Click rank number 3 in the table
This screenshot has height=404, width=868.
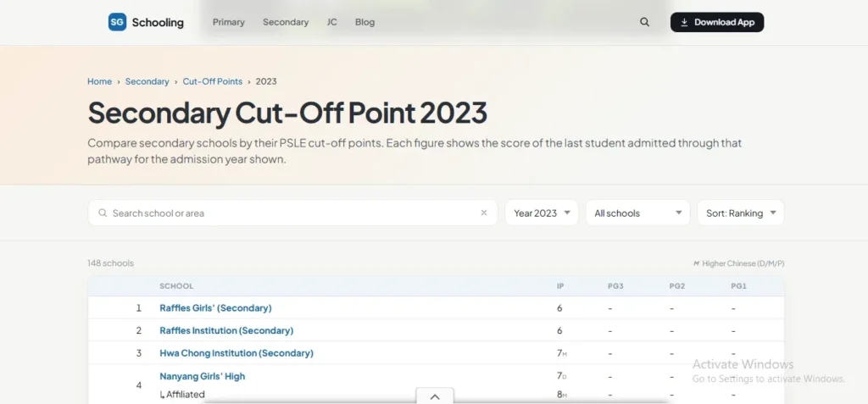139,353
